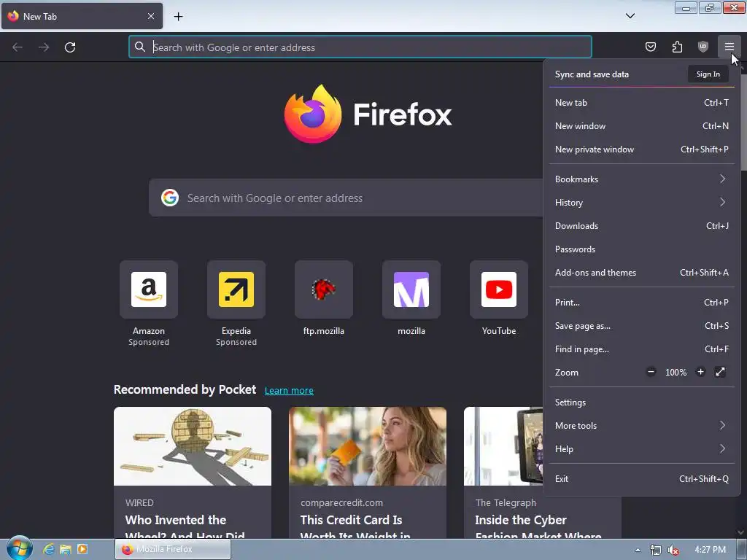Select Print... menu item
Screen dimensions: 747x560
pos(642,303)
